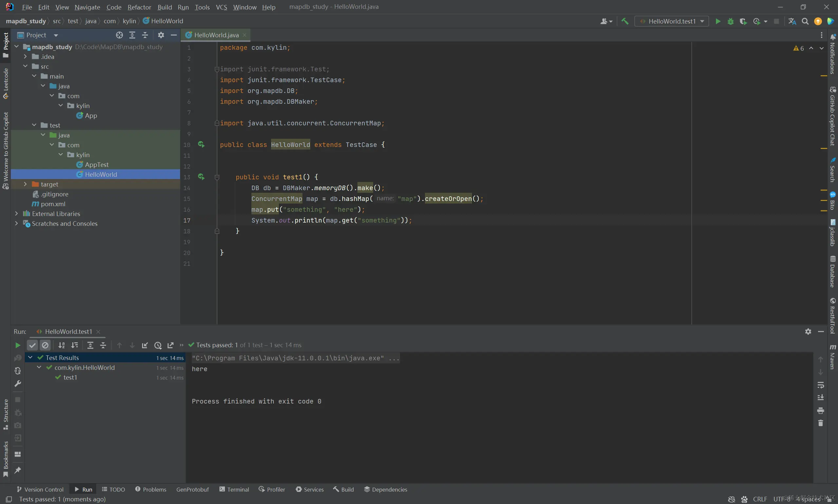The image size is (838, 504).
Task: Open test history clock icon
Action: click(158, 345)
